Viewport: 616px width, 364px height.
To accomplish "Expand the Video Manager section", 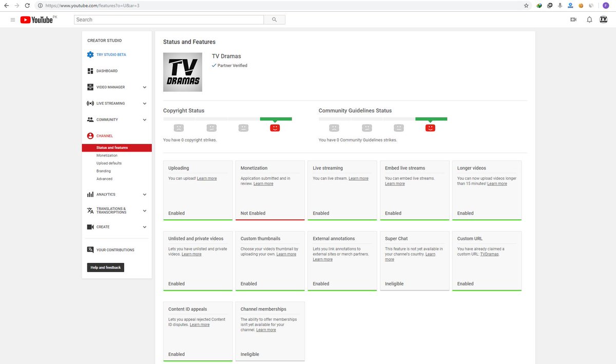I will (145, 87).
